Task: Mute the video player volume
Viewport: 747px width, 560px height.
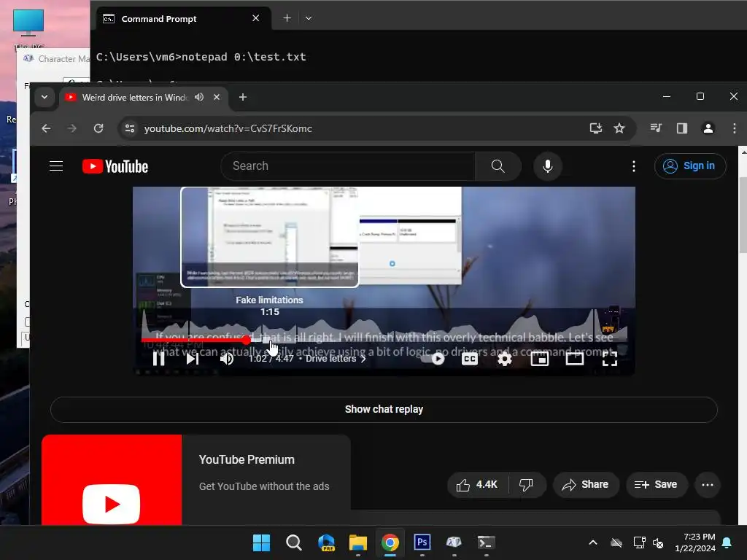Action: 227,359
